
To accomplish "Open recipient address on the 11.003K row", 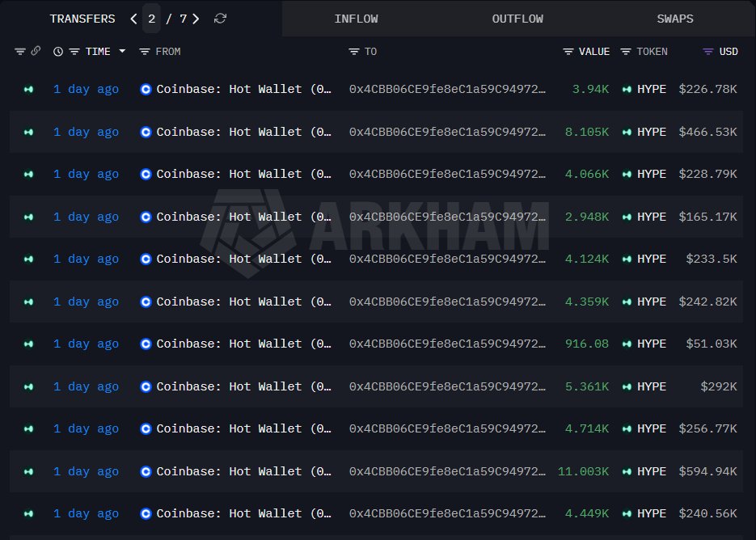I will click(x=447, y=471).
